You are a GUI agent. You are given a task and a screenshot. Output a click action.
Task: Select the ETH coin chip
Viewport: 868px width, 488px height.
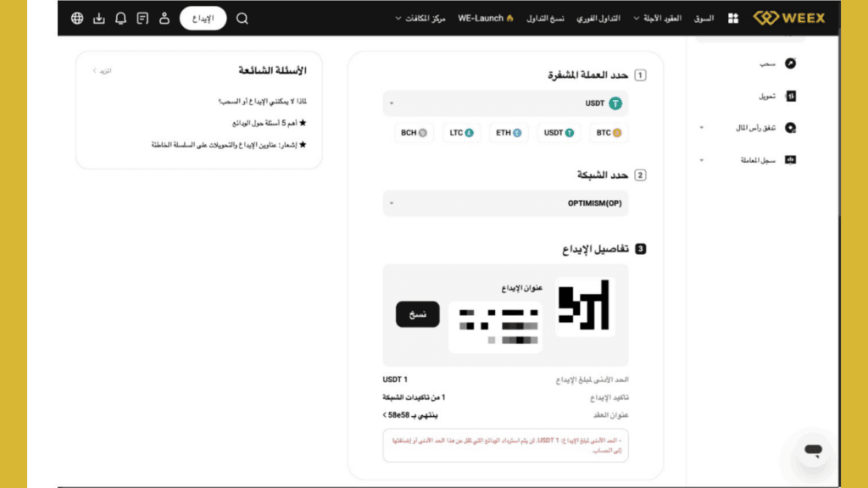(509, 133)
